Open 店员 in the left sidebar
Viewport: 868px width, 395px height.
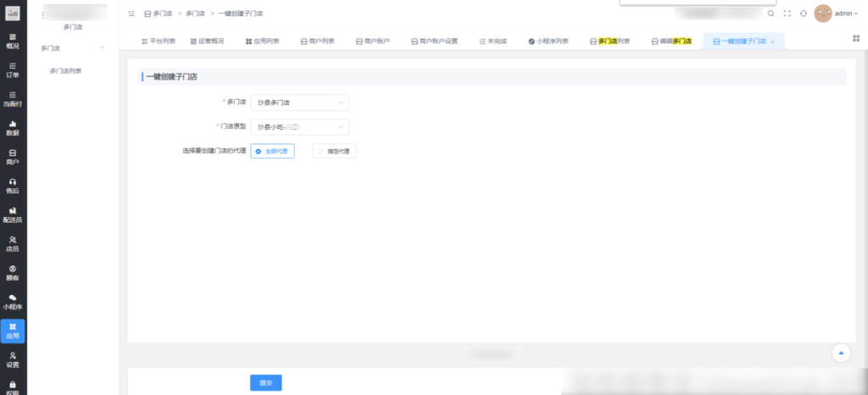tap(12, 244)
